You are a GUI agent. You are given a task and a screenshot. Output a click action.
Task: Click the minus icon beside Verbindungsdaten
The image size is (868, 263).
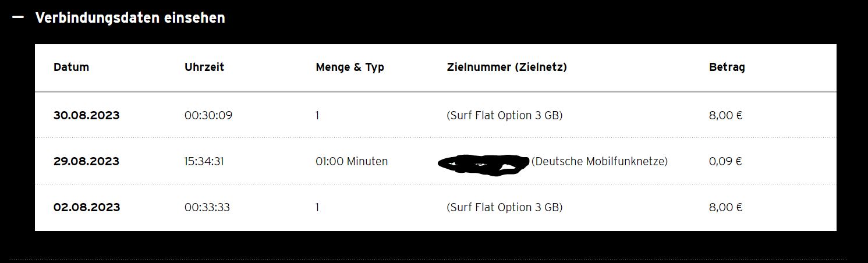[18, 17]
